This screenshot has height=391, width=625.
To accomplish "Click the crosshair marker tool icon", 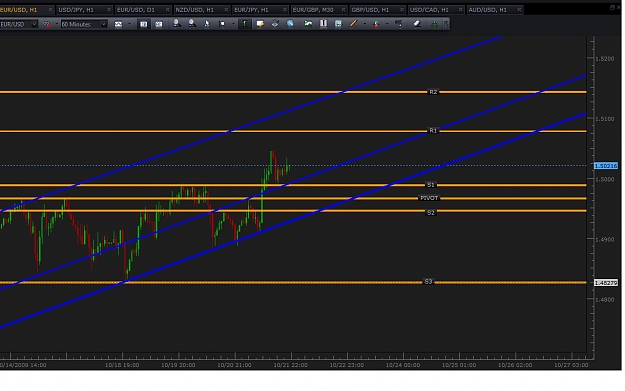I will [x=222, y=24].
